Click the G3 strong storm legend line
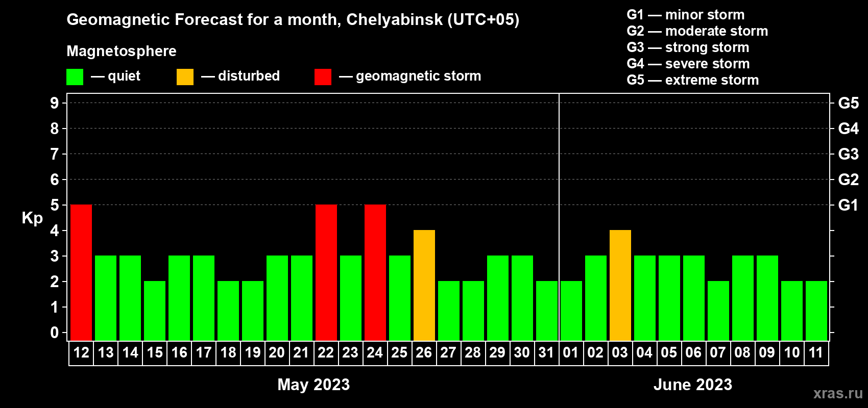 coord(688,47)
